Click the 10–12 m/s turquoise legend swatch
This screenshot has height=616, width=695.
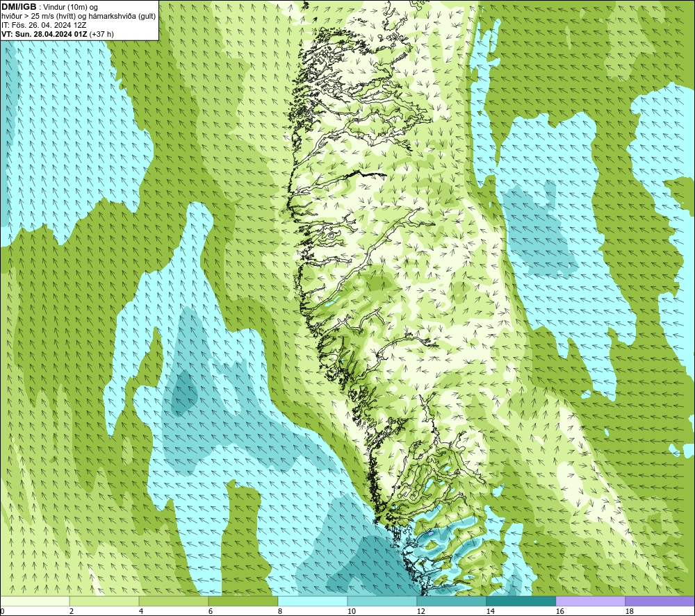click(x=382, y=601)
